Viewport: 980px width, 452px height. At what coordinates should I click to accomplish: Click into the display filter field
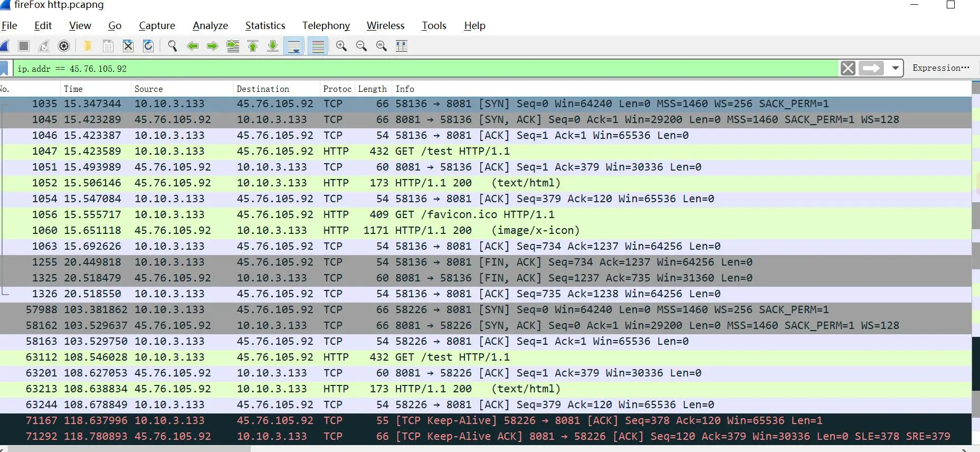coord(425,68)
